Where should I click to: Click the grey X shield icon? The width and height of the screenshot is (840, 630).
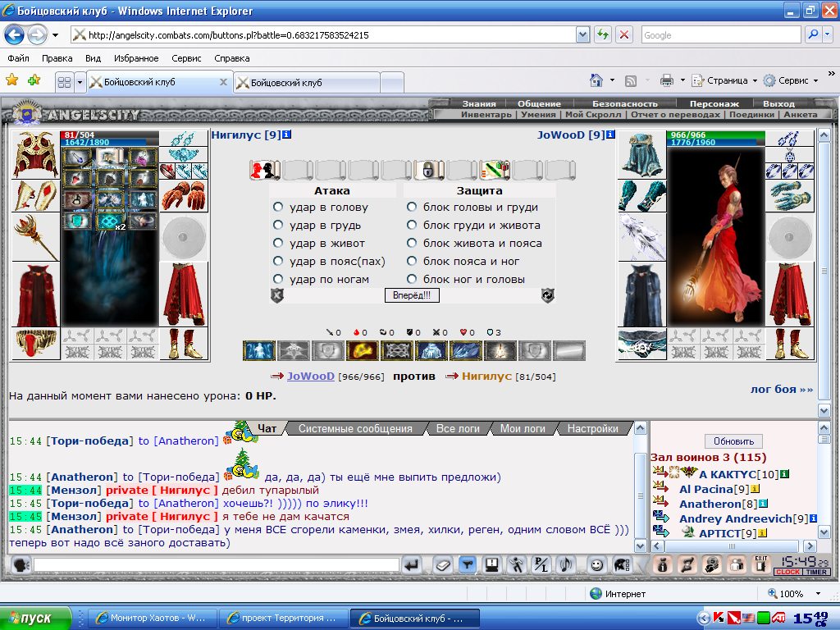coord(276,295)
